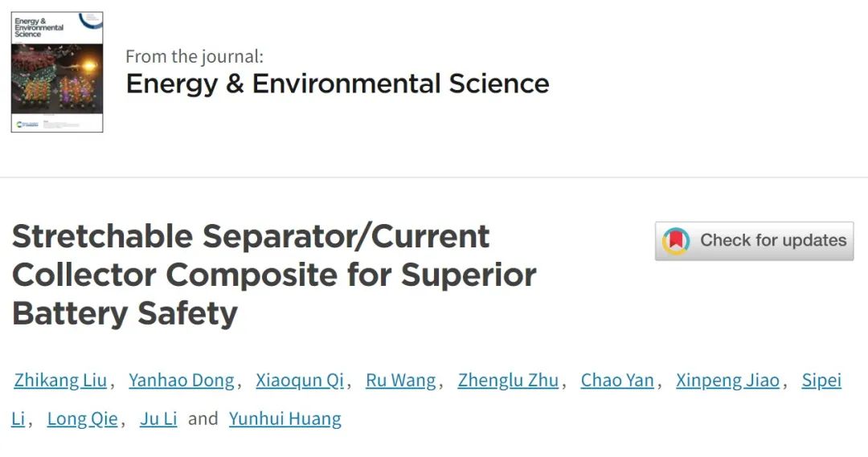Click the Ru Wang author name
The image size is (868, 457).
click(x=401, y=380)
